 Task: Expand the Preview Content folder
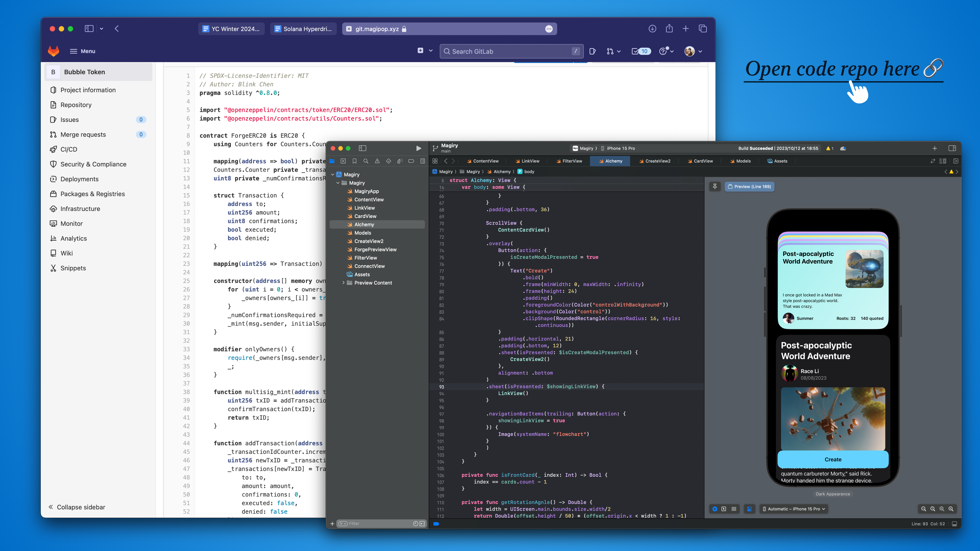[x=344, y=283]
